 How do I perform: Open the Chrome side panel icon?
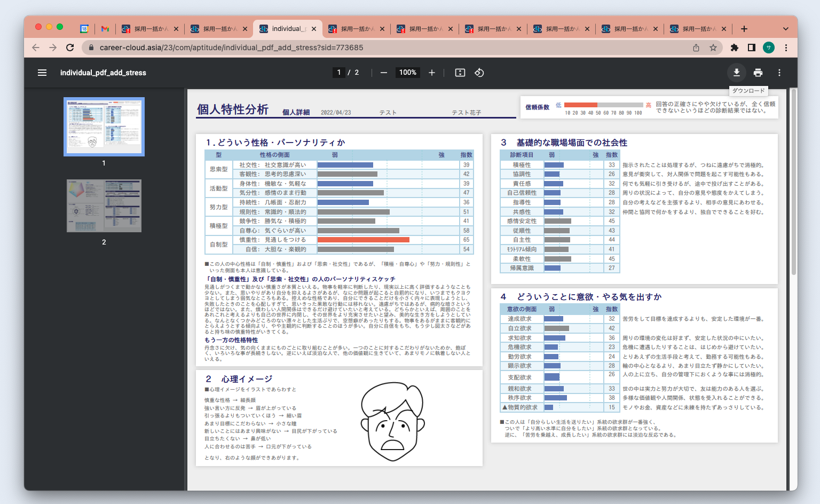[751, 48]
